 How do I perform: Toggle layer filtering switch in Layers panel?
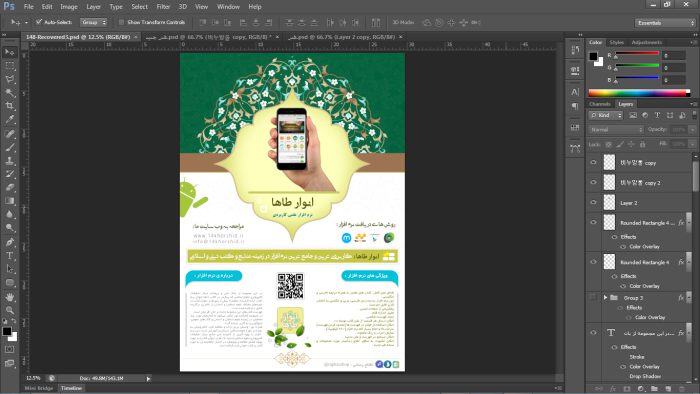(x=694, y=115)
